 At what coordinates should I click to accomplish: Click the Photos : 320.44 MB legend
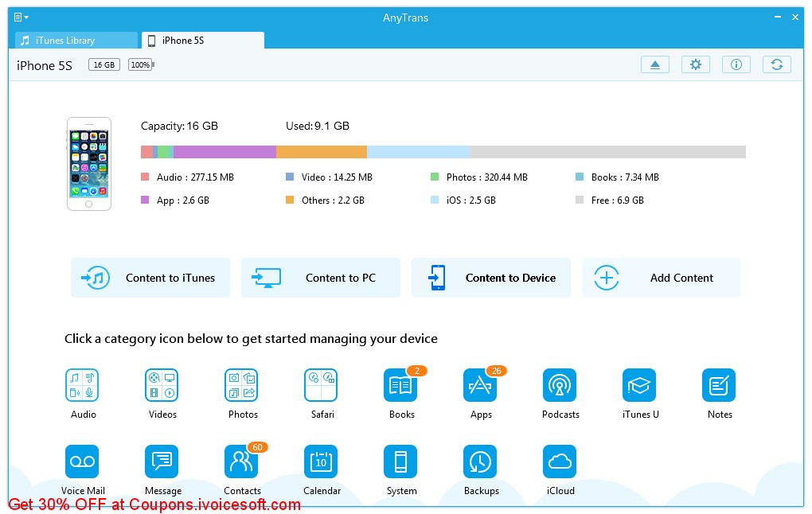pos(479,177)
